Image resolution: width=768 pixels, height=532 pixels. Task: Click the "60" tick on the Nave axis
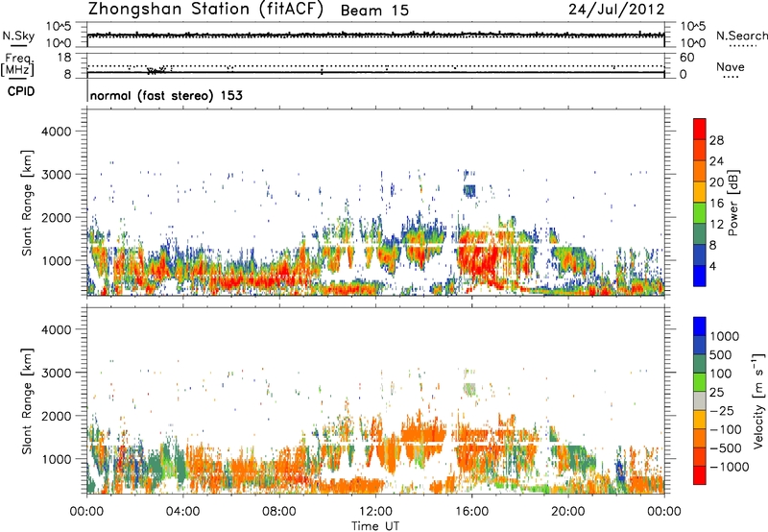pos(687,58)
